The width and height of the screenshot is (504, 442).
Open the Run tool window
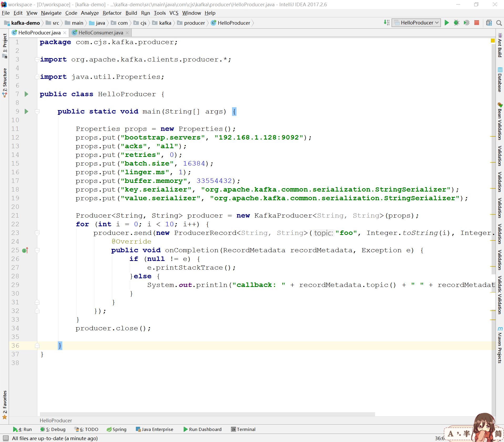pos(23,429)
